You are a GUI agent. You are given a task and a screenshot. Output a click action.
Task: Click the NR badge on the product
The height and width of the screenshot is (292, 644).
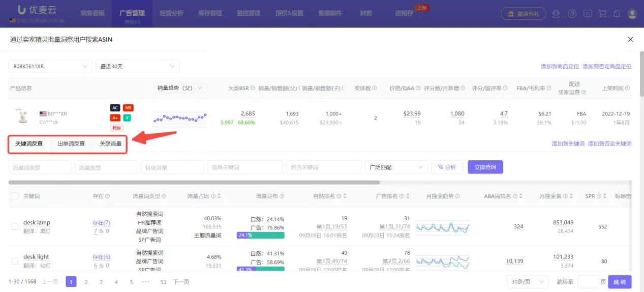pyautogui.click(x=128, y=108)
